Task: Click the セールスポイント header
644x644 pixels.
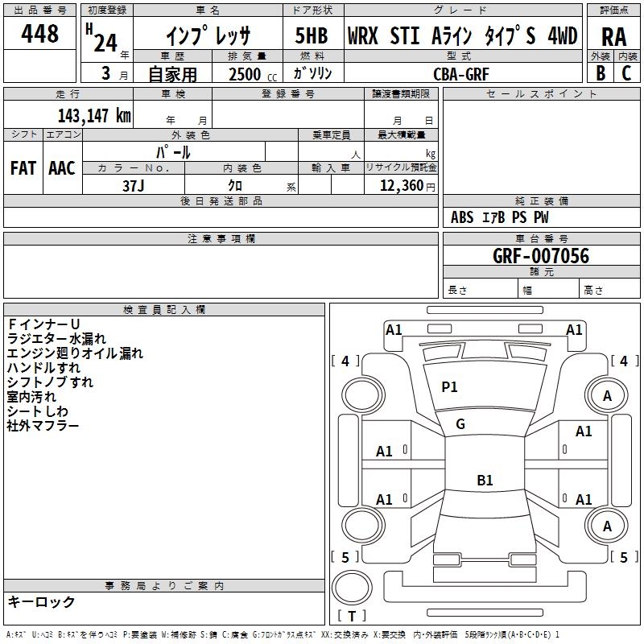Action: 541,93
